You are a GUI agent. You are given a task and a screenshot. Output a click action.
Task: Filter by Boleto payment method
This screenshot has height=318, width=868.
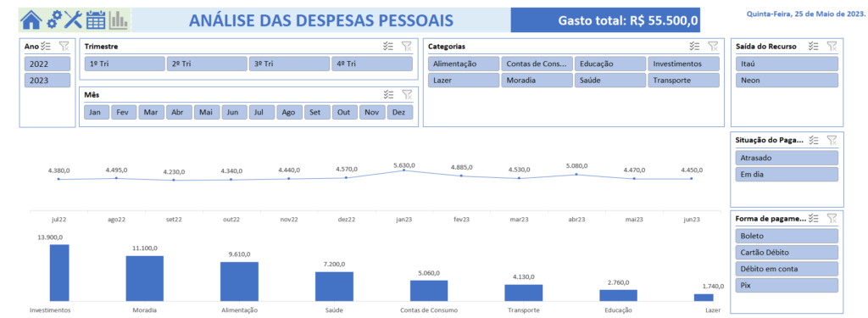[787, 236]
